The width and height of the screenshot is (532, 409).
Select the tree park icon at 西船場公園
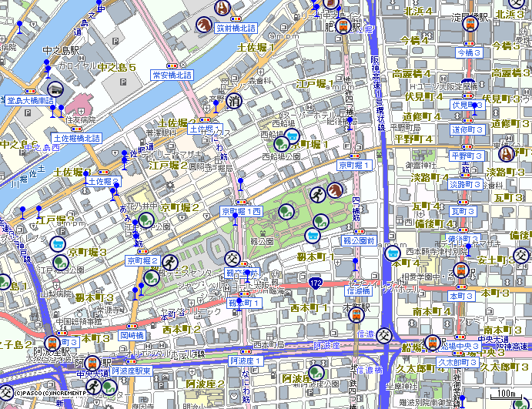tap(283, 142)
